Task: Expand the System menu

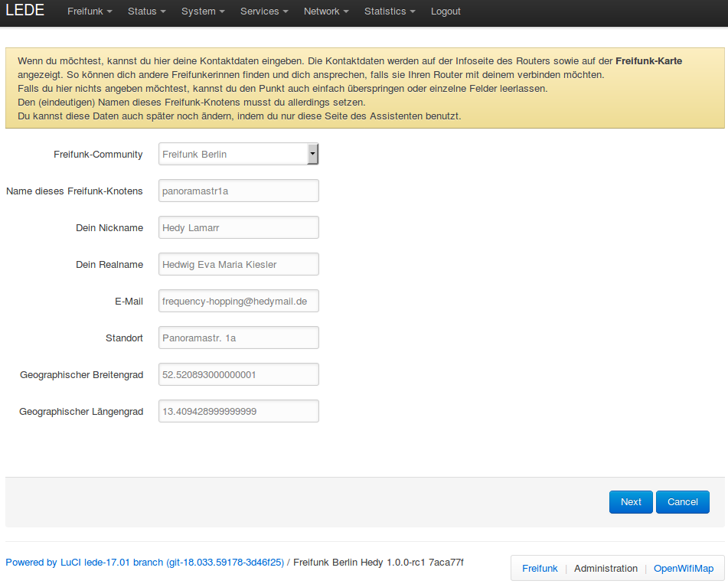Action: coord(203,11)
